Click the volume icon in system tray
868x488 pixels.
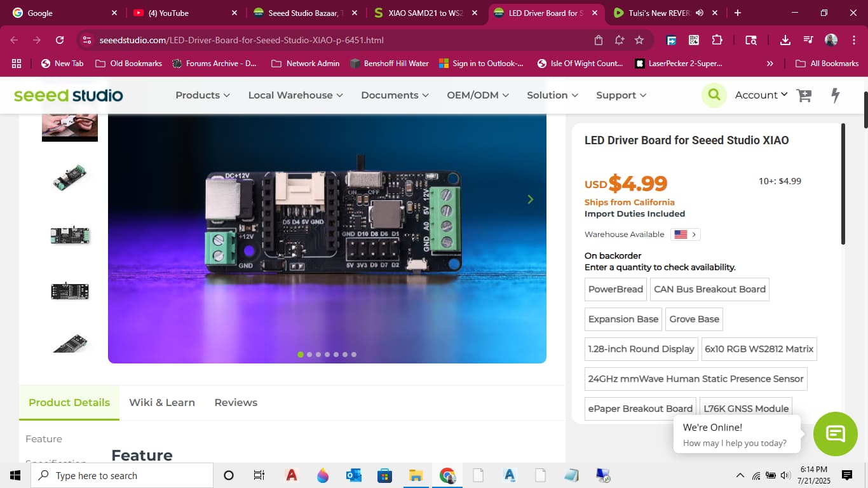point(785,475)
